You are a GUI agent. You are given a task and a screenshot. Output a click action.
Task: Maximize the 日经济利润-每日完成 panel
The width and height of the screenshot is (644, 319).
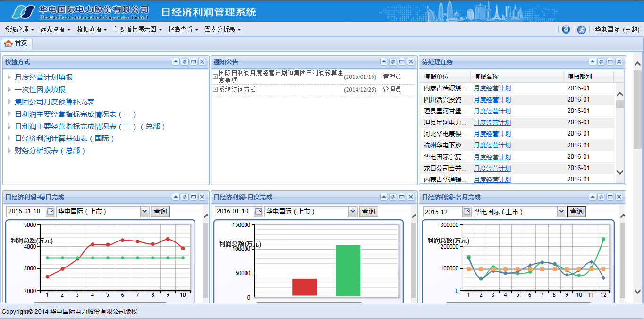pos(194,197)
